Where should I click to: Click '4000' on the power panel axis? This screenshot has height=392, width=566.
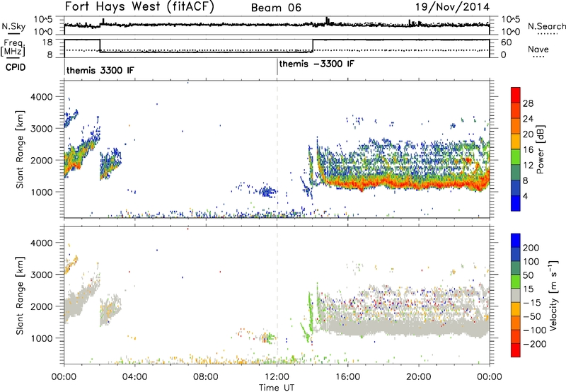pyautogui.click(x=42, y=97)
